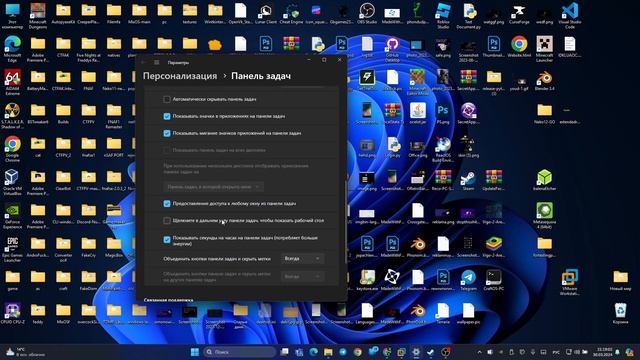Image resolution: width=640 pixels, height=360 pixels.
Task: Select the AIDA64 Extreme desktop icon
Action: coord(12,82)
